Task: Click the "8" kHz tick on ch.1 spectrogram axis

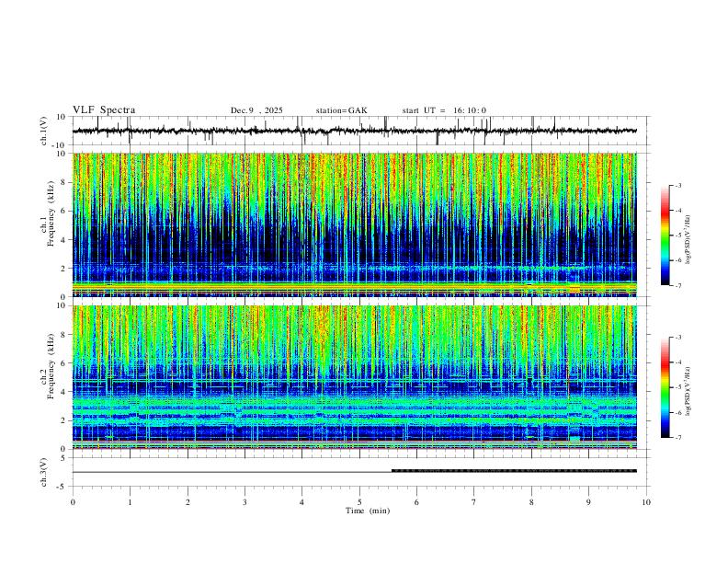Action: [x=64, y=182]
